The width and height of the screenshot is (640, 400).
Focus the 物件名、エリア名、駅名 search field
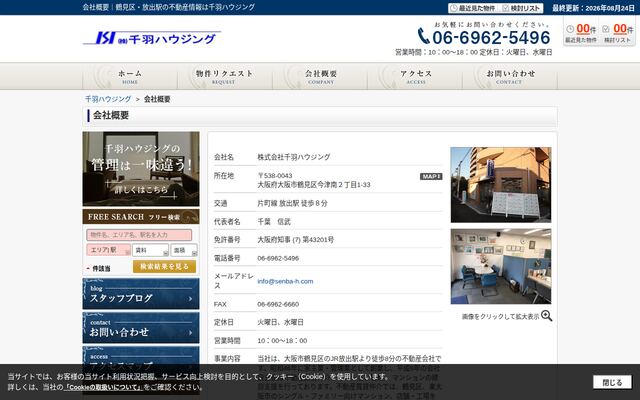tap(139, 235)
